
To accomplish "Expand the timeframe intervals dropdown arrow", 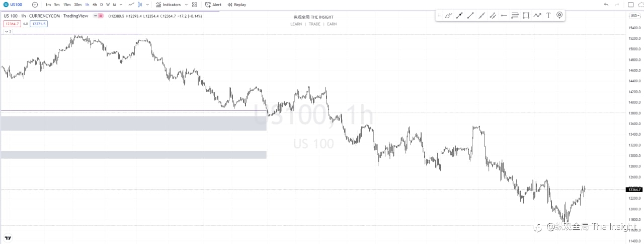I will 121,5.
